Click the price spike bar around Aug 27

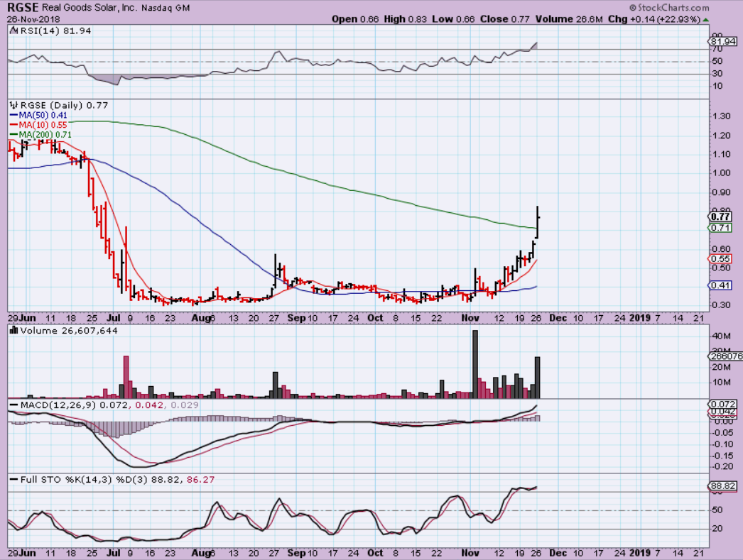pyautogui.click(x=275, y=270)
